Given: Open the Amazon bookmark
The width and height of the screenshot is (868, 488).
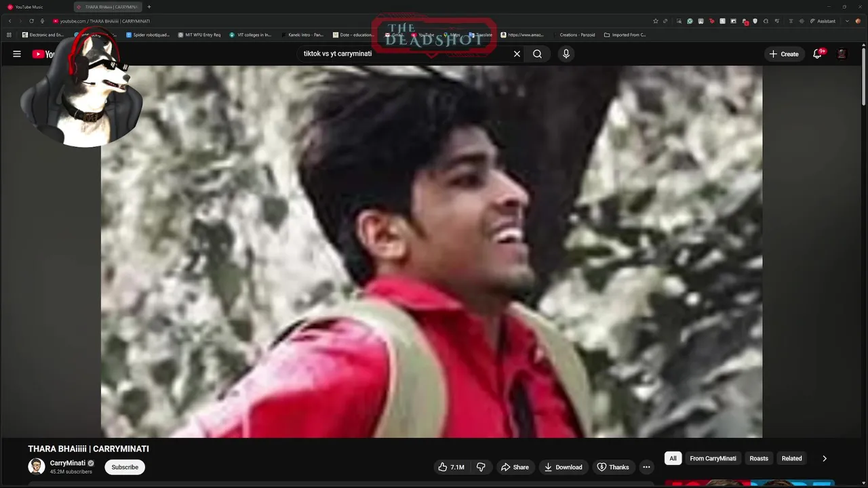Looking at the screenshot, I should pyautogui.click(x=522, y=35).
